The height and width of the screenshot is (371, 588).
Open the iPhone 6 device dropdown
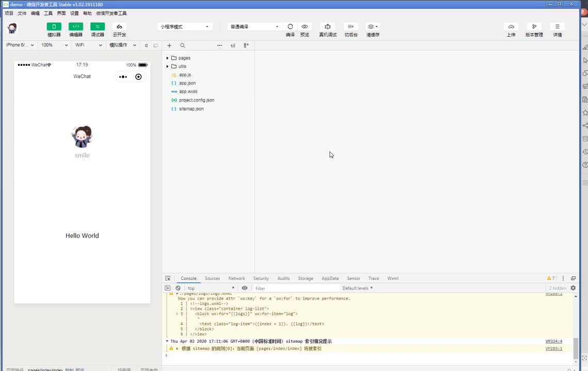(20, 45)
